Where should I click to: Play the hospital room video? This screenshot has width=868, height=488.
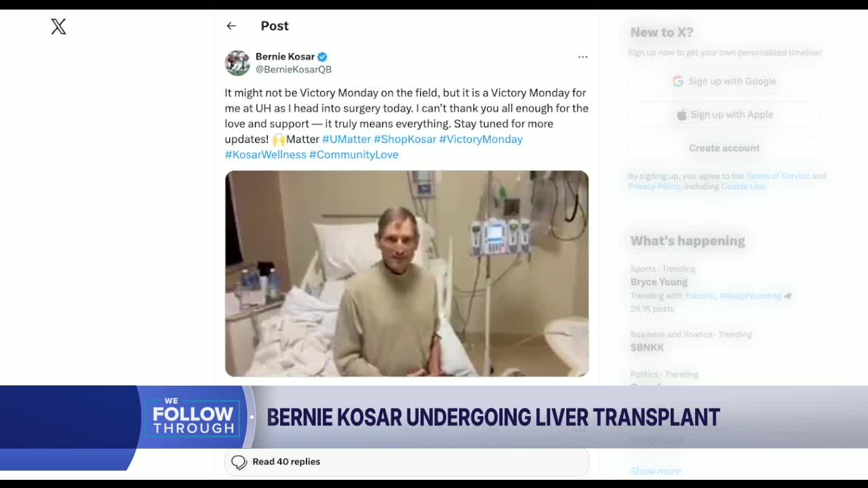[x=407, y=274]
